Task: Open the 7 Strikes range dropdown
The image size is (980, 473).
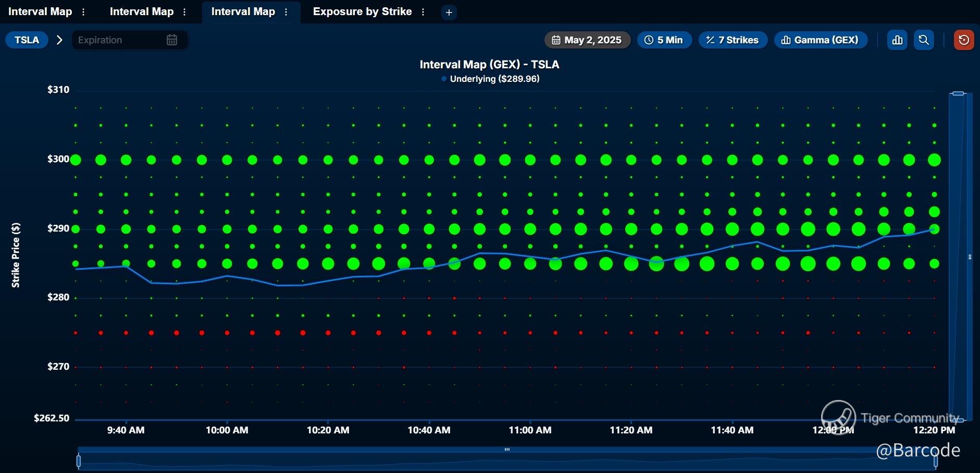Action: [x=733, y=40]
